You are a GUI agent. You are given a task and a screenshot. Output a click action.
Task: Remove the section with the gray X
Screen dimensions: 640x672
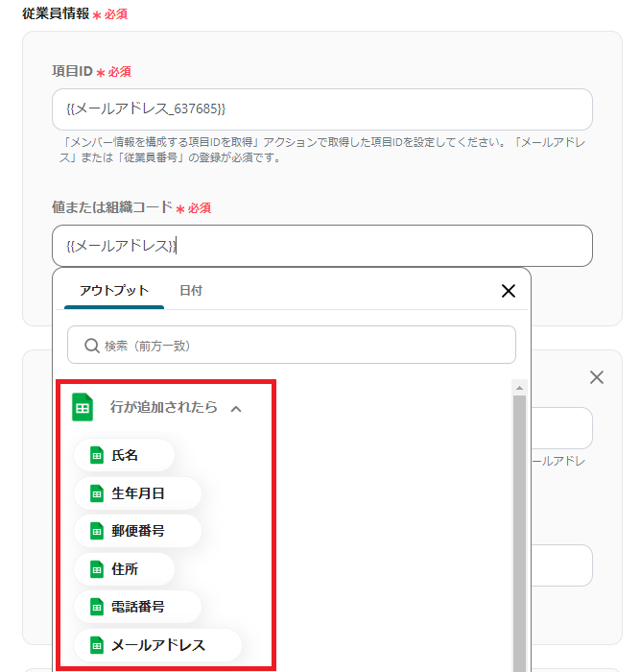[x=597, y=378]
